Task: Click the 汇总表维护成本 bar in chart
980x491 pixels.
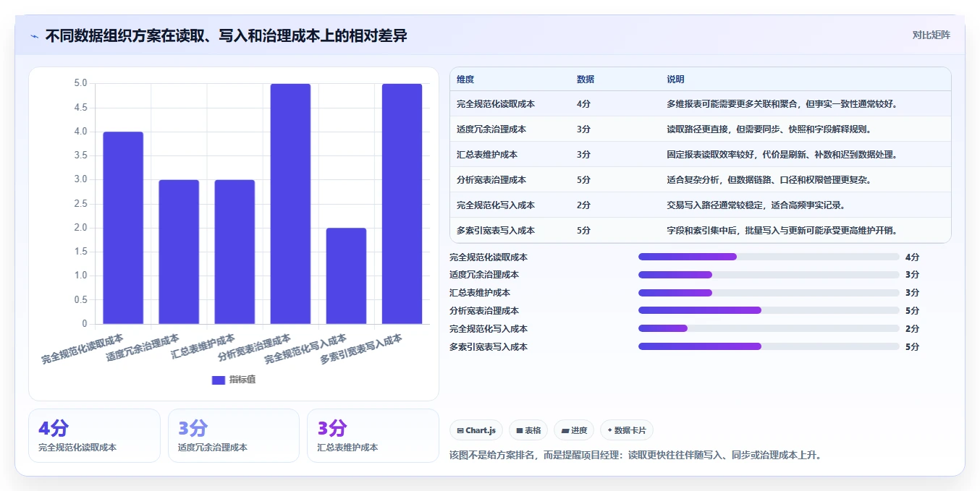Action: point(235,252)
